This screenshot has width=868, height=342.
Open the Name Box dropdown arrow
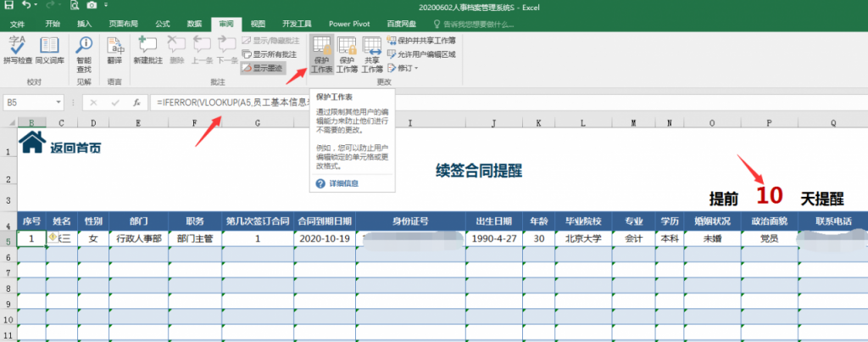click(59, 103)
